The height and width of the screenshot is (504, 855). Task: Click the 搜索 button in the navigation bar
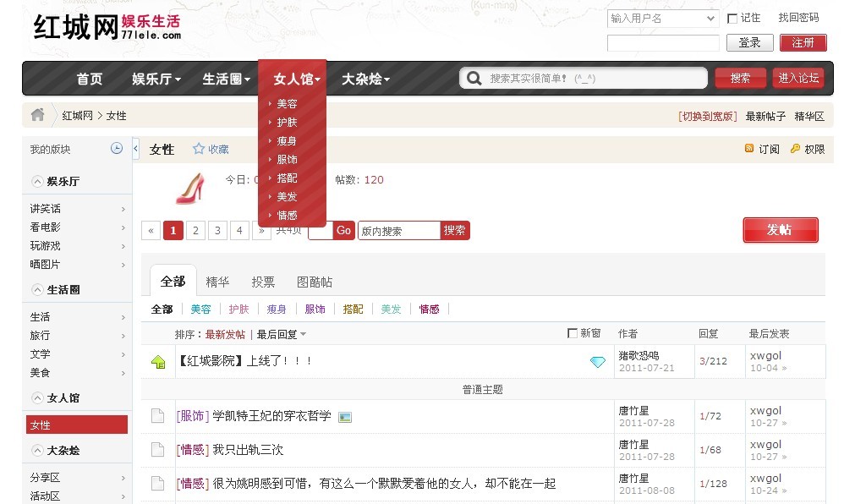741,78
